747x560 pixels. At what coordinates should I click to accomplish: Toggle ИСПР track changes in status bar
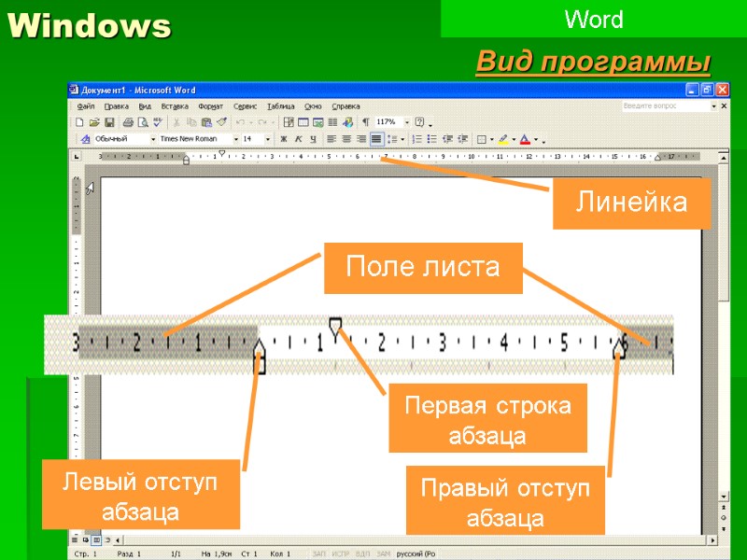(x=340, y=553)
